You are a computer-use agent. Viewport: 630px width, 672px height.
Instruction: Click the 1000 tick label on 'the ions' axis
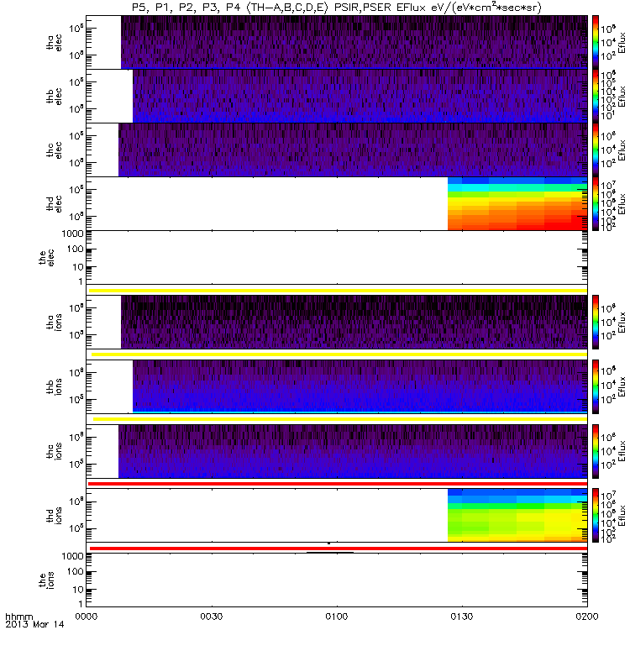pos(73,556)
